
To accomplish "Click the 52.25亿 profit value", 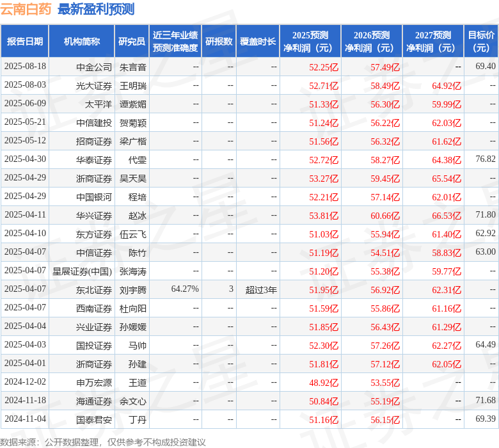I will [x=324, y=67].
